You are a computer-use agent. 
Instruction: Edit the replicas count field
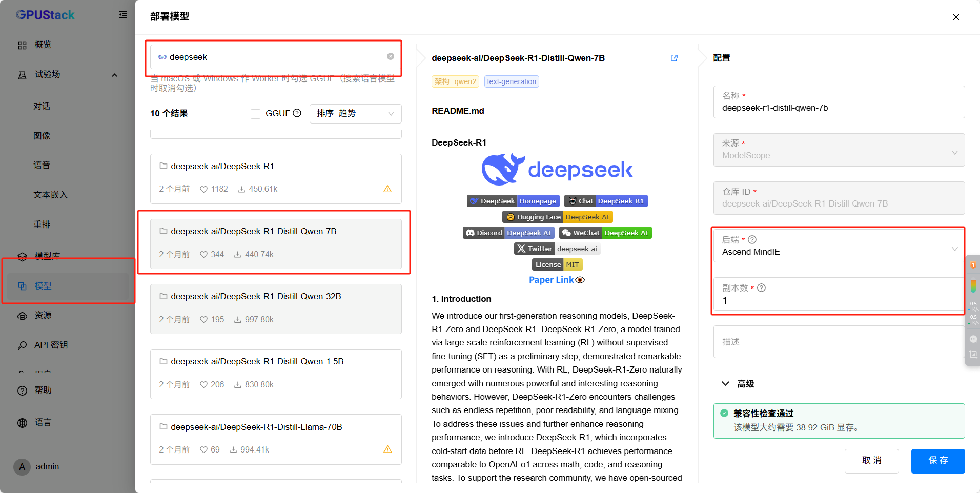pos(839,294)
